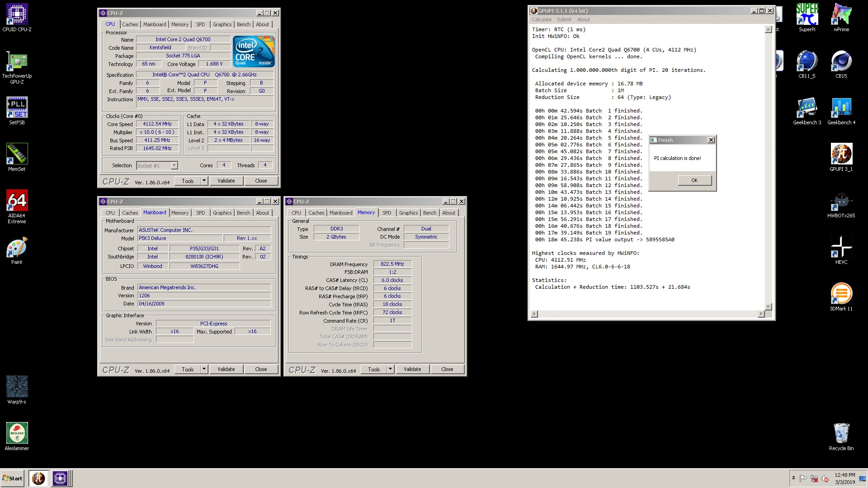
Task: Open the Paint desktop shortcut
Action: [17, 251]
